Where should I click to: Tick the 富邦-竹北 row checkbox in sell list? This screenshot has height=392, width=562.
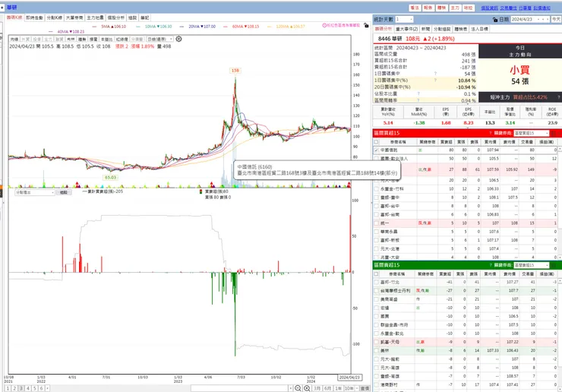tap(377, 282)
